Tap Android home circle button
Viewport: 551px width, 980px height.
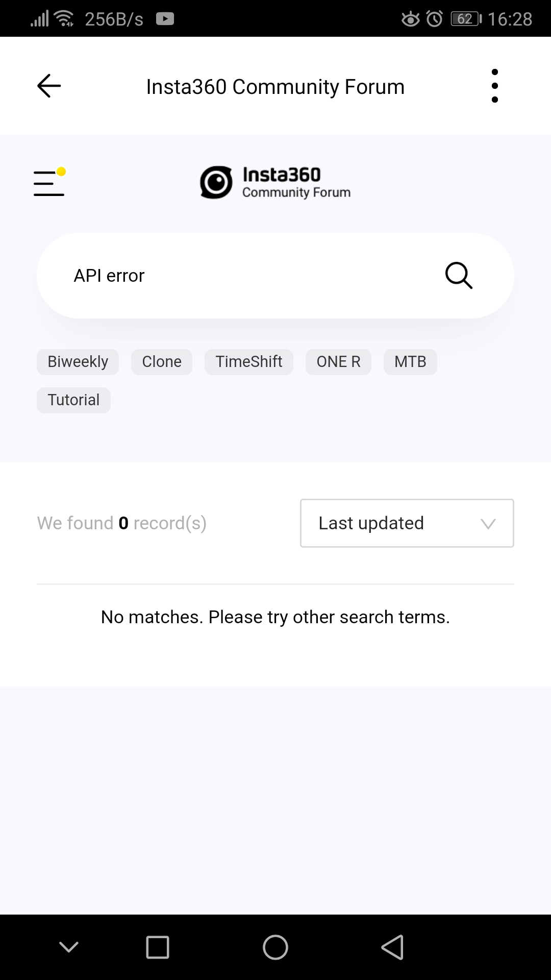click(275, 947)
